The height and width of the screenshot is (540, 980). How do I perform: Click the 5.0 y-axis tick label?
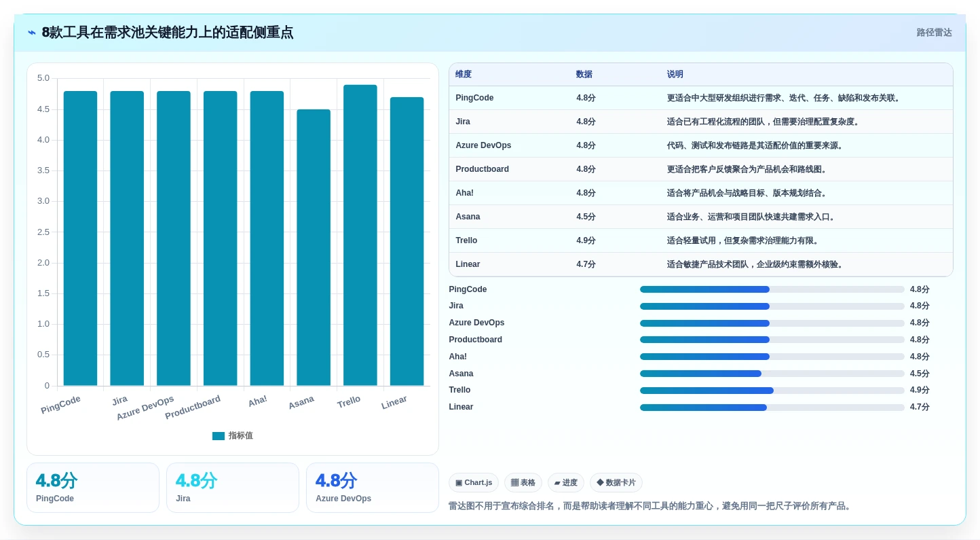coord(43,78)
